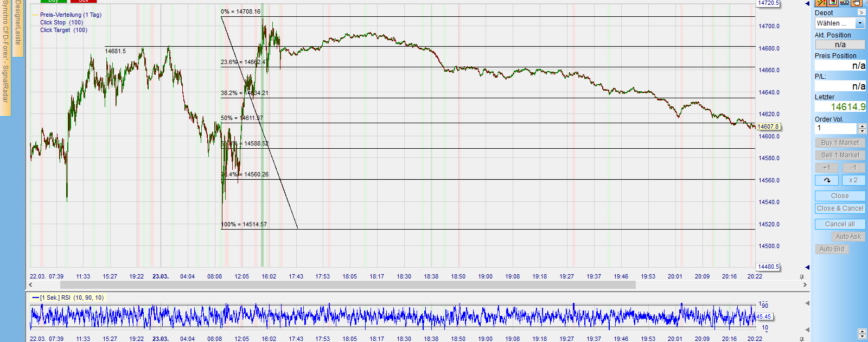Image resolution: width=868 pixels, height=342 pixels.
Task: Click the 100% = 14514.57 Fibonacci label
Action: coord(244,224)
